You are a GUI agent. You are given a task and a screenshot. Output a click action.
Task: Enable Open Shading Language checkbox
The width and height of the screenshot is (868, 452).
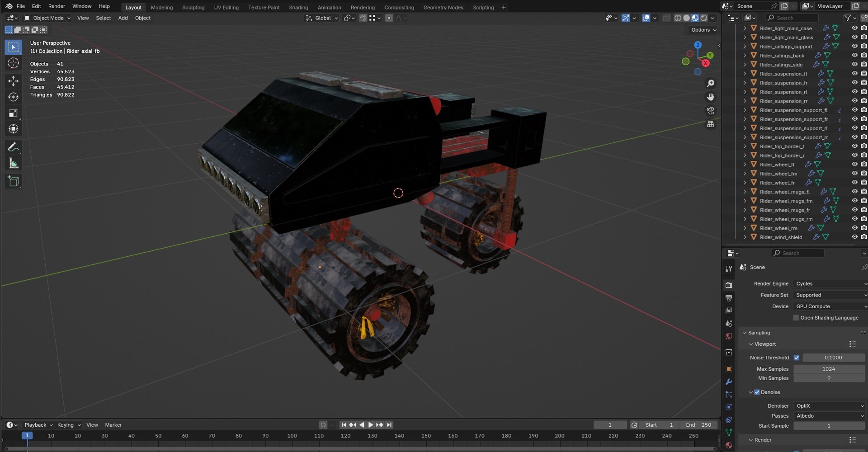coord(796,318)
